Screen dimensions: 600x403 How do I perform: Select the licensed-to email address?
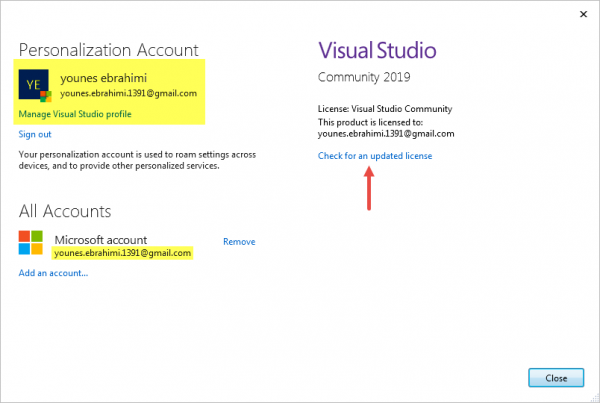click(386, 133)
